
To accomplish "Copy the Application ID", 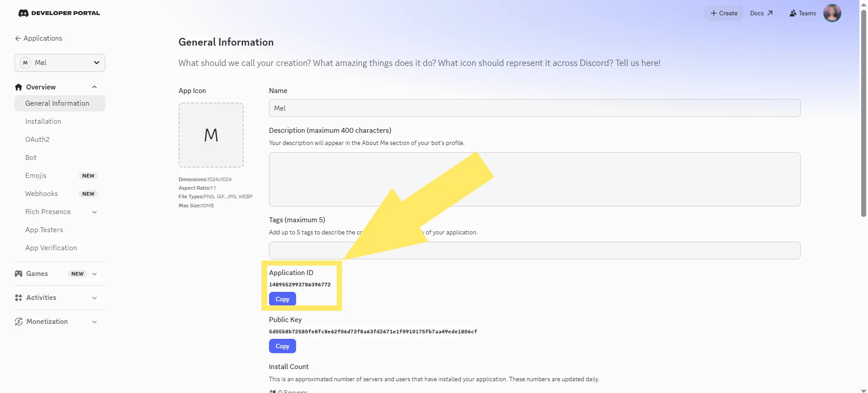I will pyautogui.click(x=283, y=299).
